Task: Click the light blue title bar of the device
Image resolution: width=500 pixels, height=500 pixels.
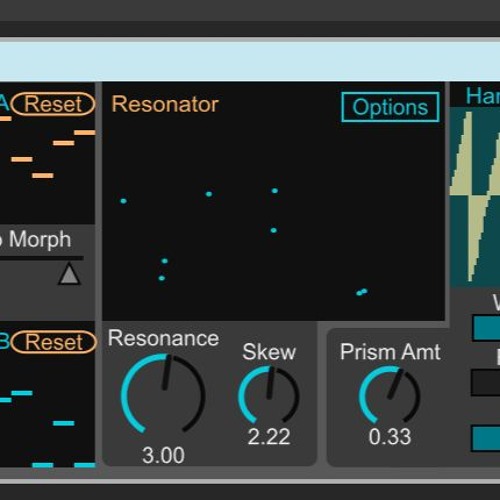Action: 250,61
